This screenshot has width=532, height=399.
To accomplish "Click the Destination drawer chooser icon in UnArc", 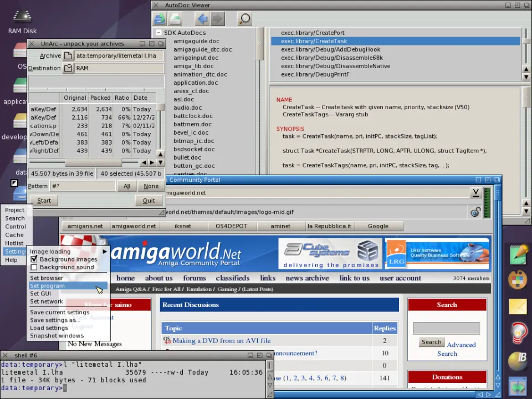I will pos(68,68).
